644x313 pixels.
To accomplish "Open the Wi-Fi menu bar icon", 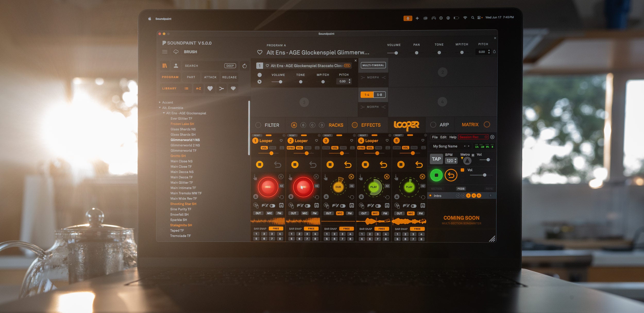I will tap(465, 18).
